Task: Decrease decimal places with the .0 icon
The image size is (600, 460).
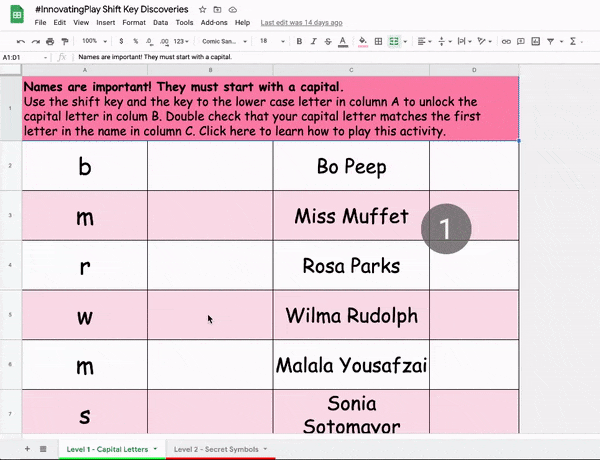Action: coord(149,41)
